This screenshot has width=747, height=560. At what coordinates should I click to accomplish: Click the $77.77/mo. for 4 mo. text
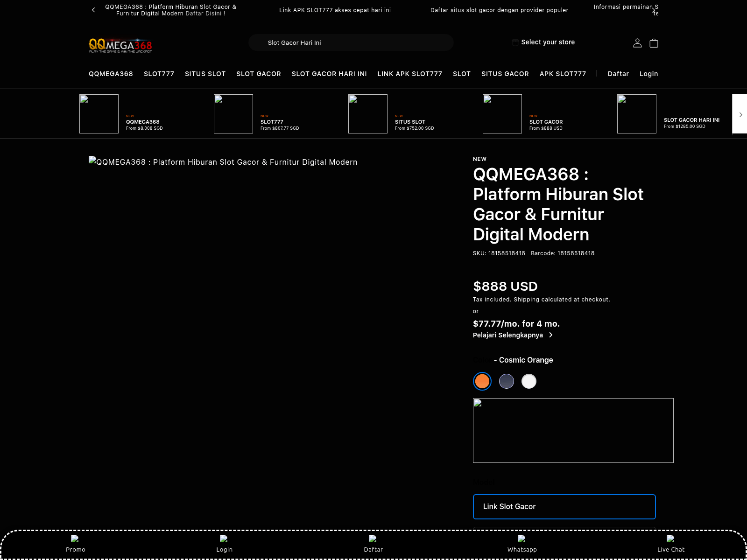[516, 323]
